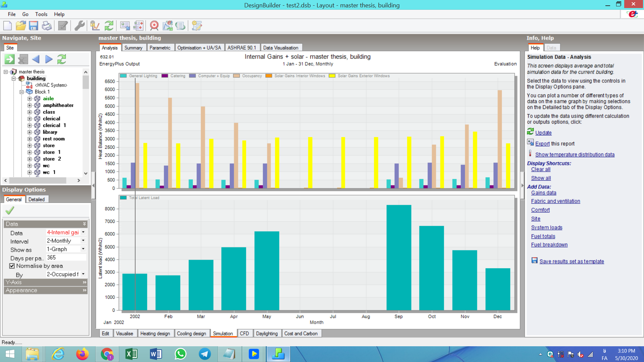Open Program options wrench icon

(79, 25)
